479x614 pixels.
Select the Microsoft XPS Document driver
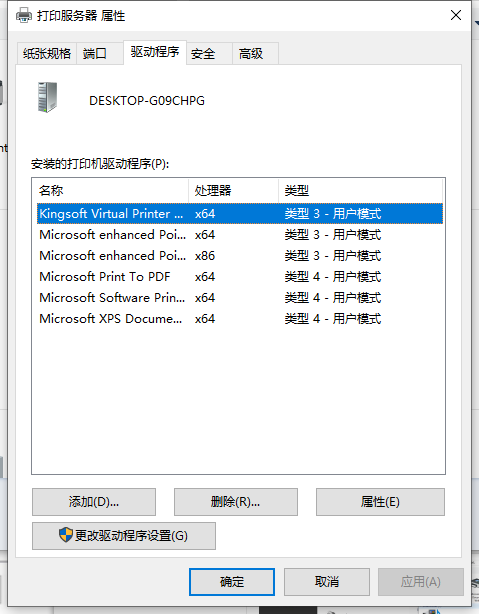(x=240, y=319)
